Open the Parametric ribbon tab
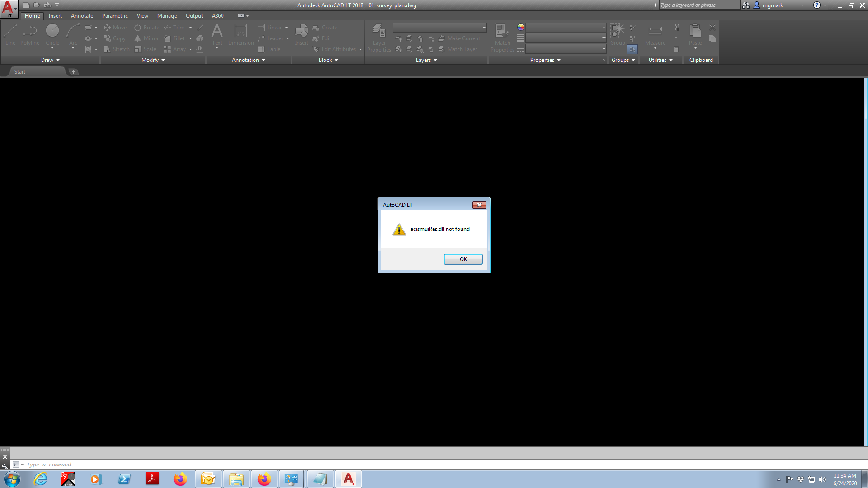This screenshot has width=868, height=488. click(x=115, y=16)
